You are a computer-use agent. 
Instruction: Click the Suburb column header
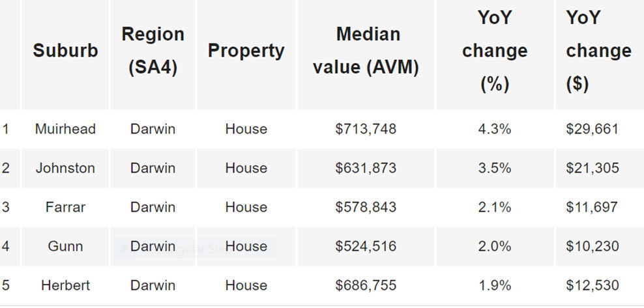pyautogui.click(x=65, y=51)
